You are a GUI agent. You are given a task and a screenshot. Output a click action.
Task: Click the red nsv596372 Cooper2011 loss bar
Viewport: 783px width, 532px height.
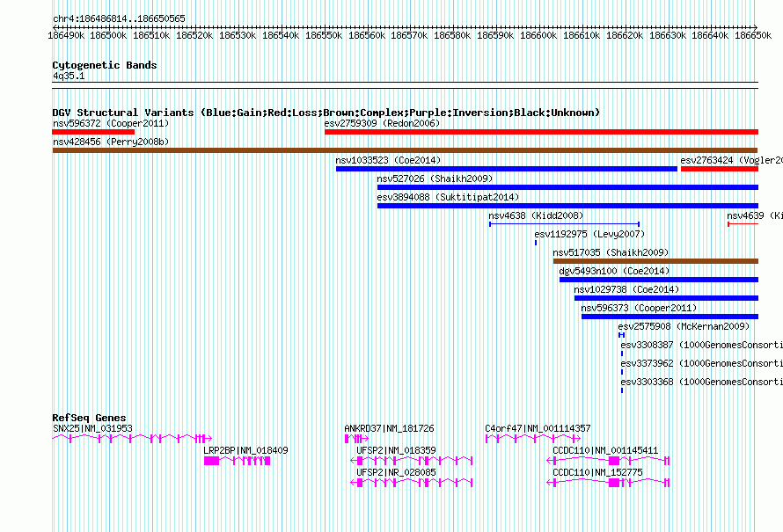click(x=93, y=132)
